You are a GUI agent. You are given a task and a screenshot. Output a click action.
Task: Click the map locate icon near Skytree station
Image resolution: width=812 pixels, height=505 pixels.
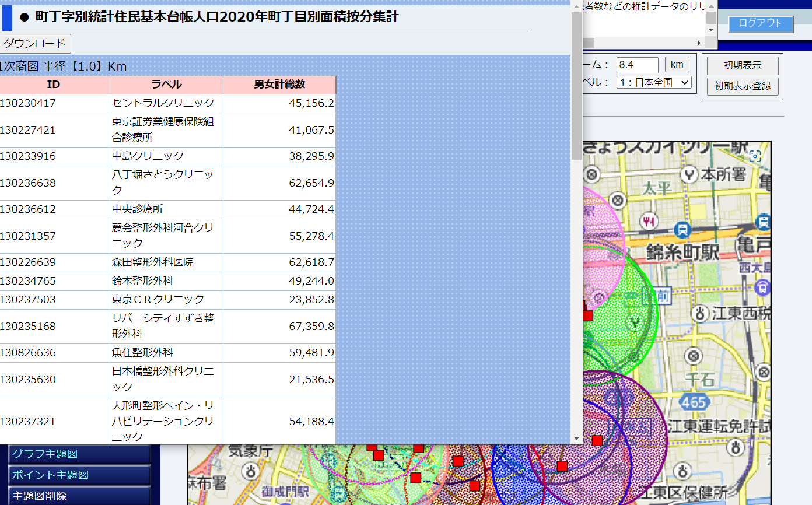[755, 156]
